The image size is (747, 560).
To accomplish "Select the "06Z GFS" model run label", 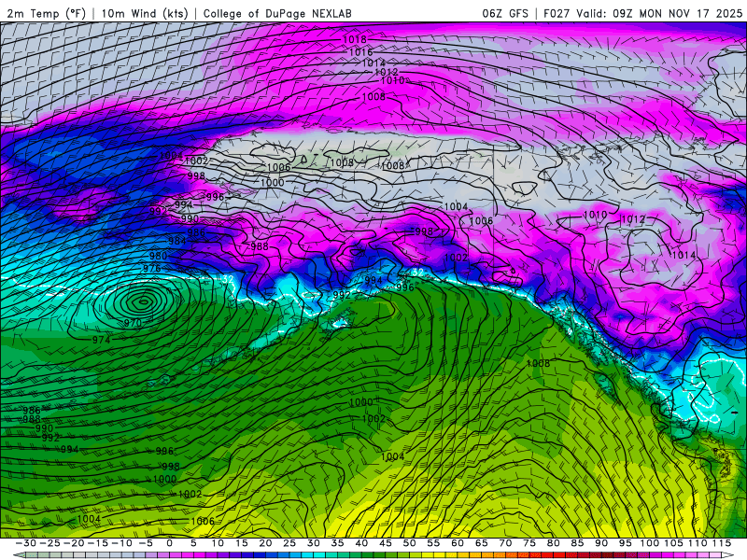I will (505, 13).
